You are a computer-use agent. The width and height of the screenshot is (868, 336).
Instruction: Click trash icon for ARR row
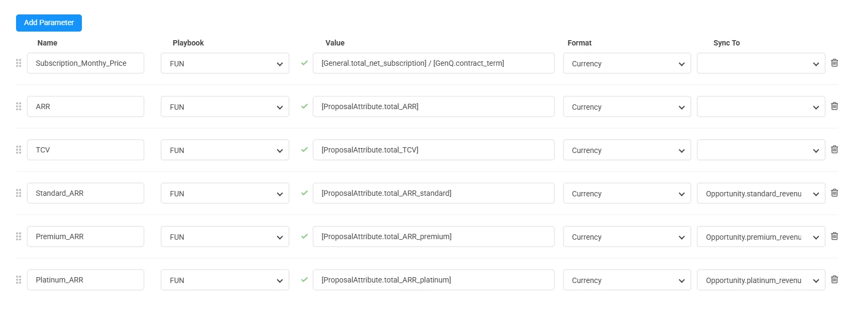tap(834, 106)
